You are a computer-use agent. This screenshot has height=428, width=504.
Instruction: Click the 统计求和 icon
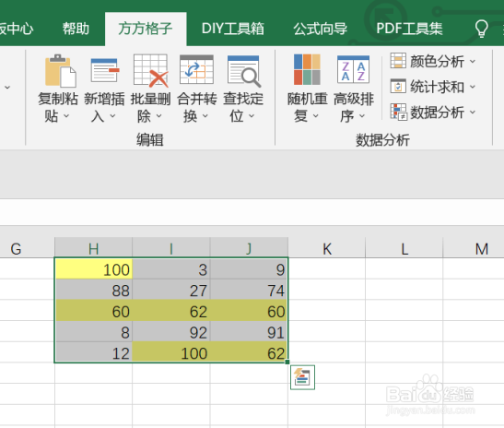click(398, 86)
